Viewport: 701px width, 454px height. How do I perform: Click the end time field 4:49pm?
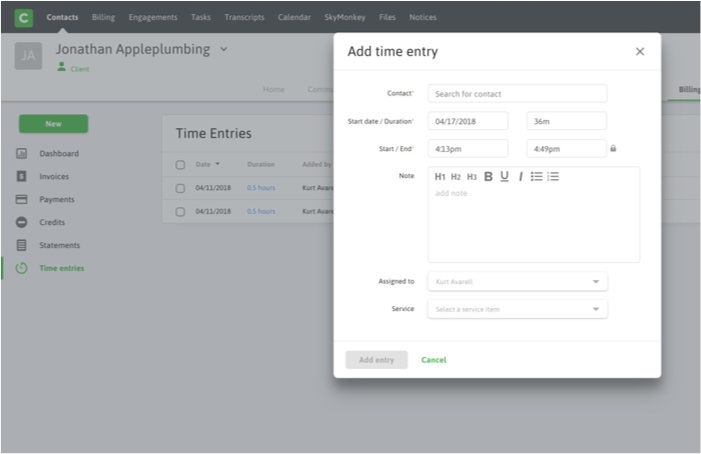[x=566, y=149]
